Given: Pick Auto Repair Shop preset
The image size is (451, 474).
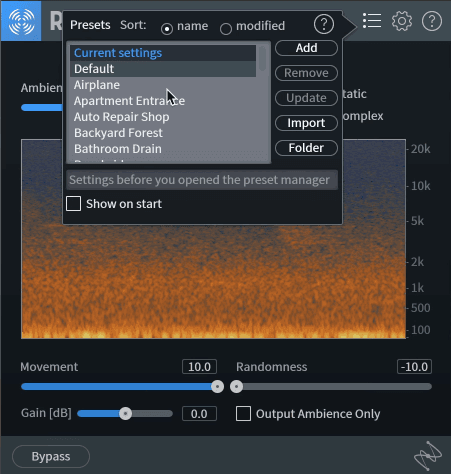Looking at the screenshot, I should 163,117.
